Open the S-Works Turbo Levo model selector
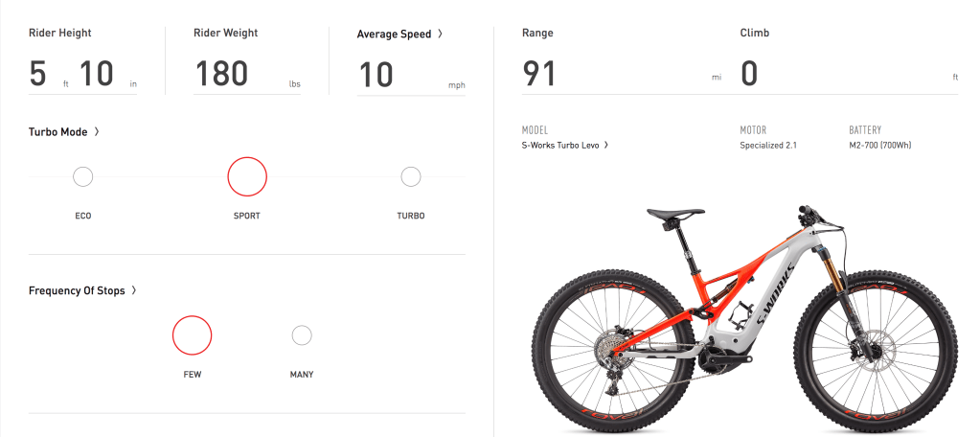The image size is (980, 437). pos(565,146)
